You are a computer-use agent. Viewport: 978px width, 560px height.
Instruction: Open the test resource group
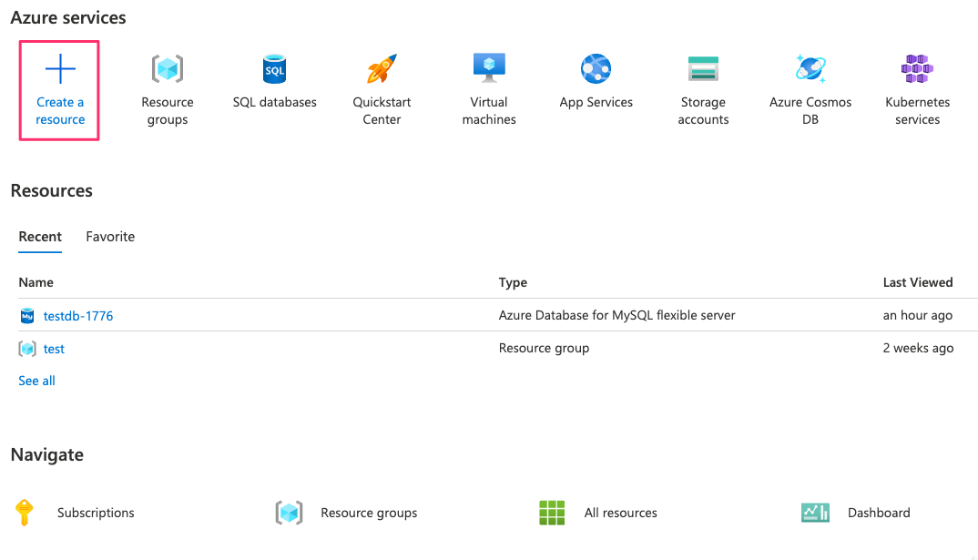[x=54, y=348]
